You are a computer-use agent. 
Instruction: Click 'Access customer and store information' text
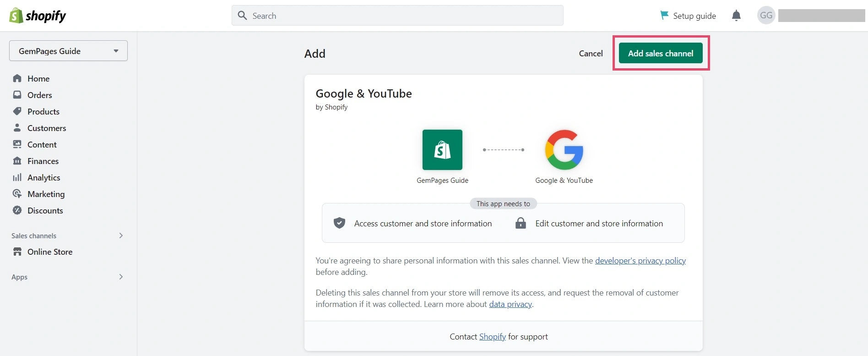click(423, 223)
